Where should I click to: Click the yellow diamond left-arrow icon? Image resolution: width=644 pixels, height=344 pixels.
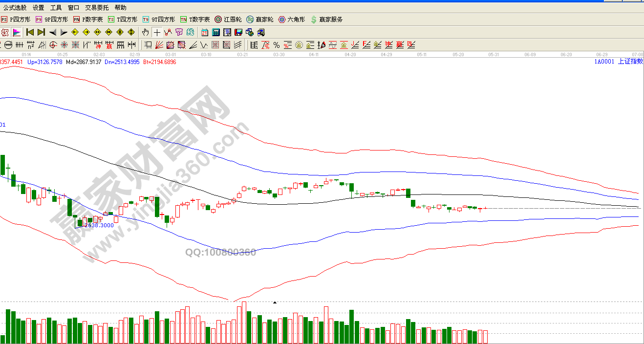point(75,33)
